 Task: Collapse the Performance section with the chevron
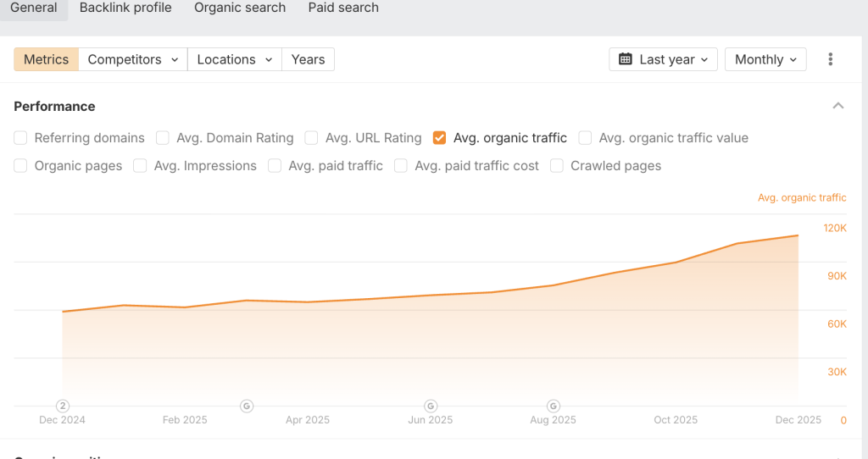(x=837, y=107)
